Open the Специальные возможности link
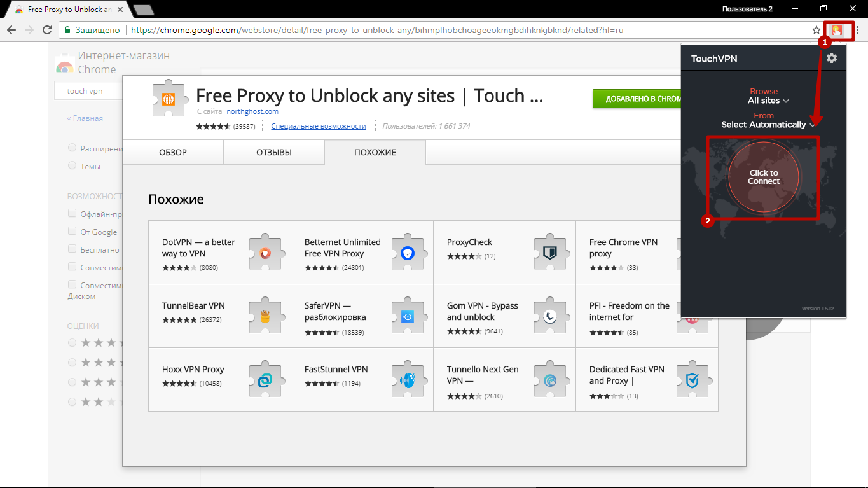The image size is (868, 488). coord(319,126)
